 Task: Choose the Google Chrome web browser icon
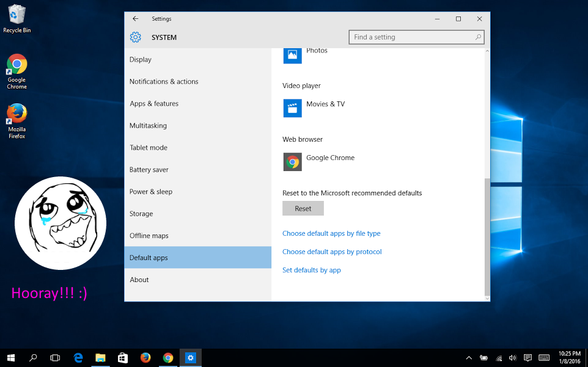pos(293,162)
